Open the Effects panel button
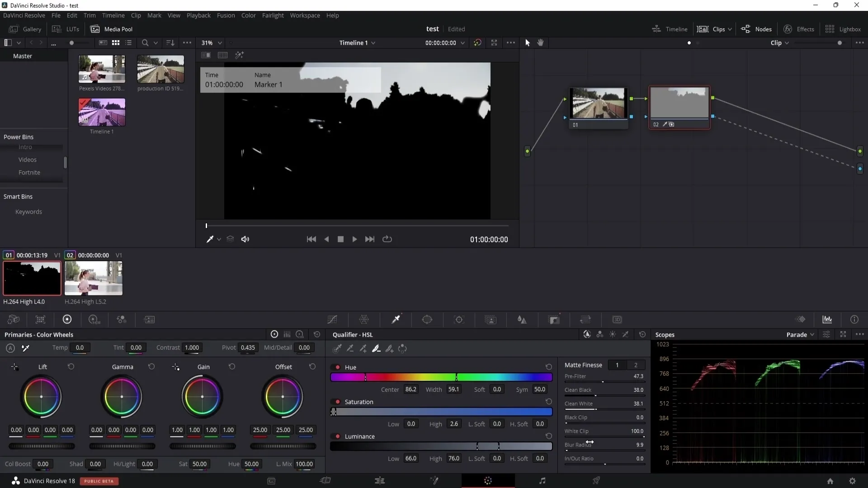Screen dimensions: 868x488 (x=799, y=29)
